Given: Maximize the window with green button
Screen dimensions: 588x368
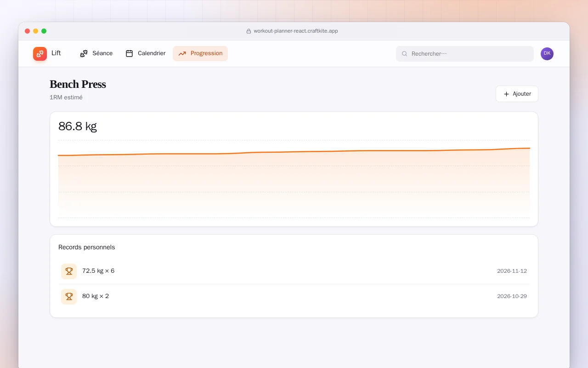Looking at the screenshot, I should pos(44,31).
